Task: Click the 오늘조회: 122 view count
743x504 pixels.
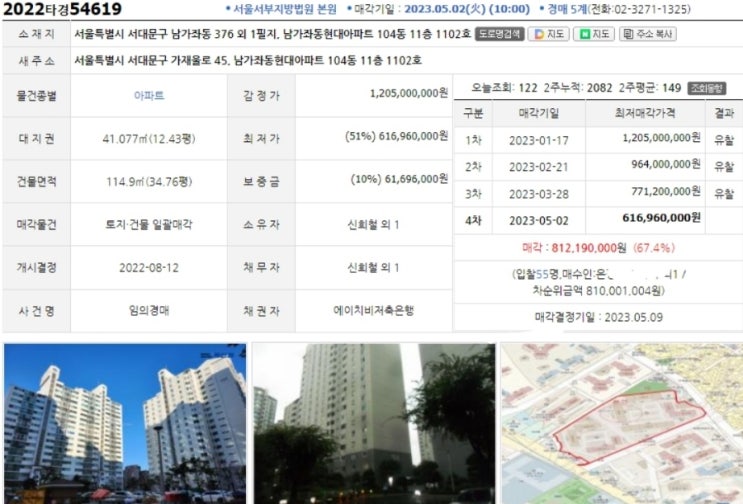Action: 504,88
